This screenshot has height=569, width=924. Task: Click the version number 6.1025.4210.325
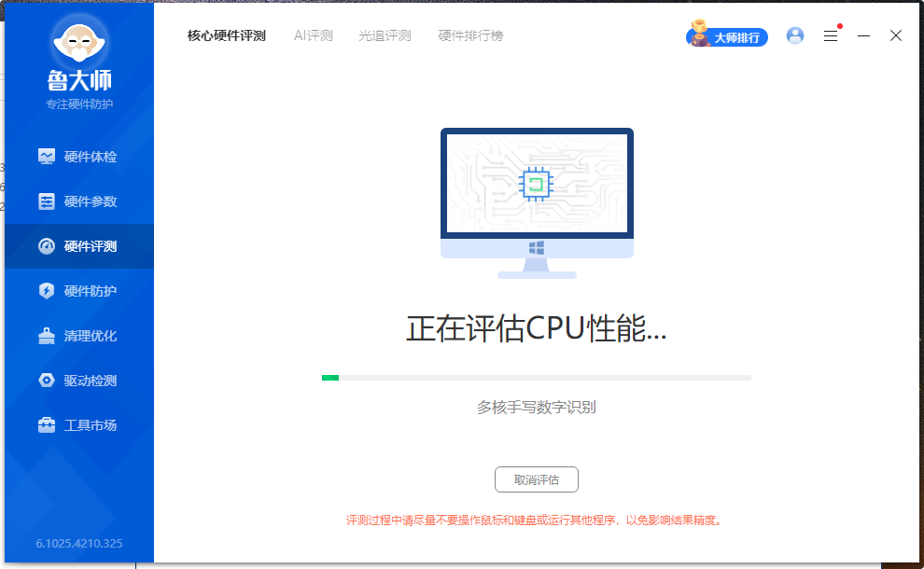click(x=79, y=543)
